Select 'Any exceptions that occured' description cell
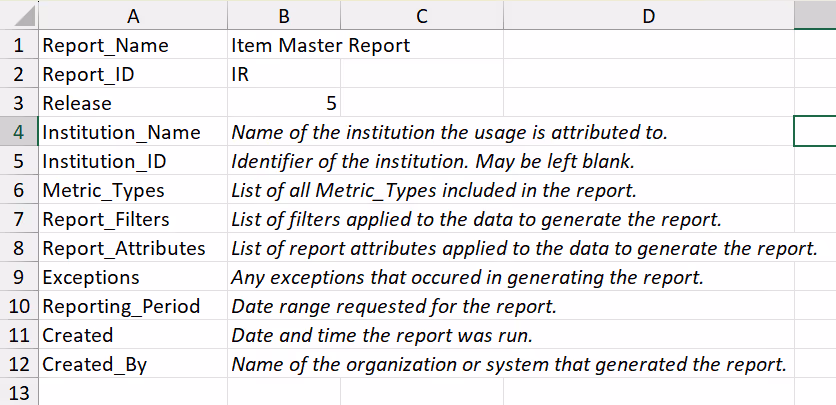836x405 pixels. 284,277
